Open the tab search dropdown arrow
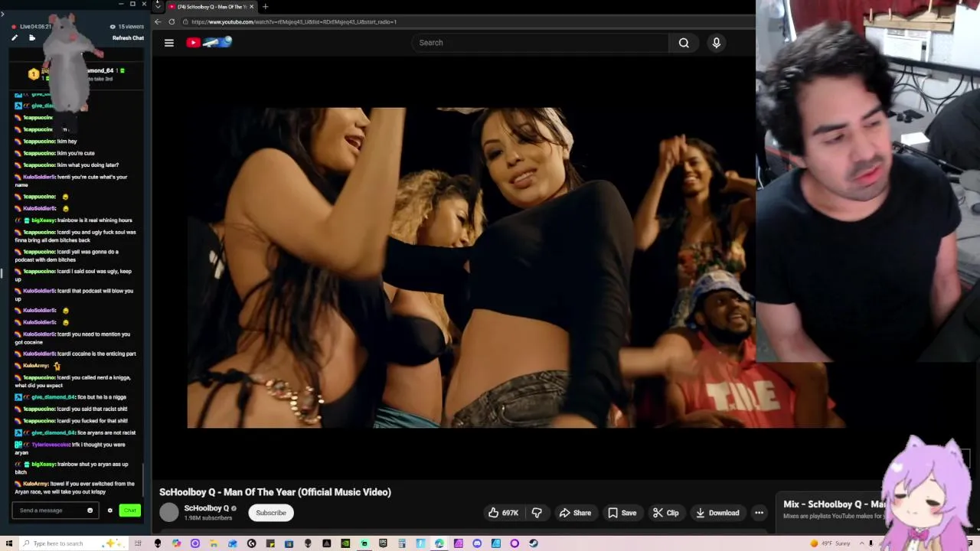The width and height of the screenshot is (980, 551). coord(158,7)
